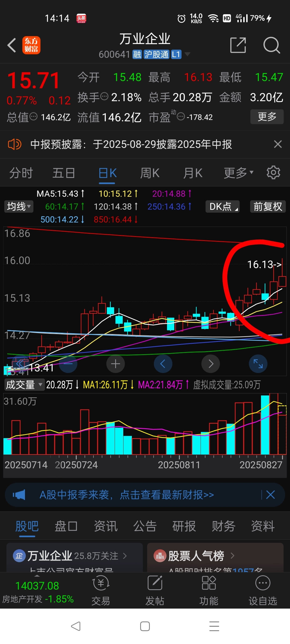Switch to 五日 chart tab

coord(64,173)
